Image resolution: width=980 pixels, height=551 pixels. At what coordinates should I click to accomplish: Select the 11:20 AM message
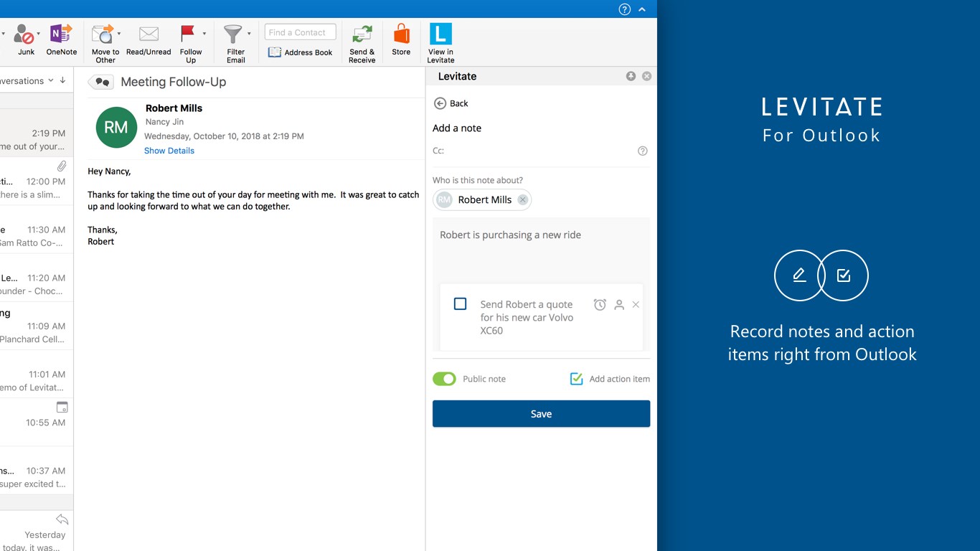point(36,278)
